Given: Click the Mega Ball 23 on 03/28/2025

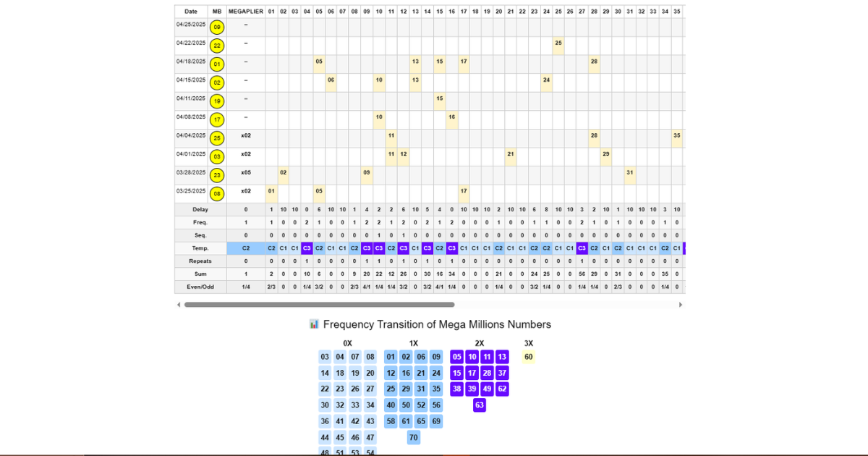Looking at the screenshot, I should (x=217, y=175).
